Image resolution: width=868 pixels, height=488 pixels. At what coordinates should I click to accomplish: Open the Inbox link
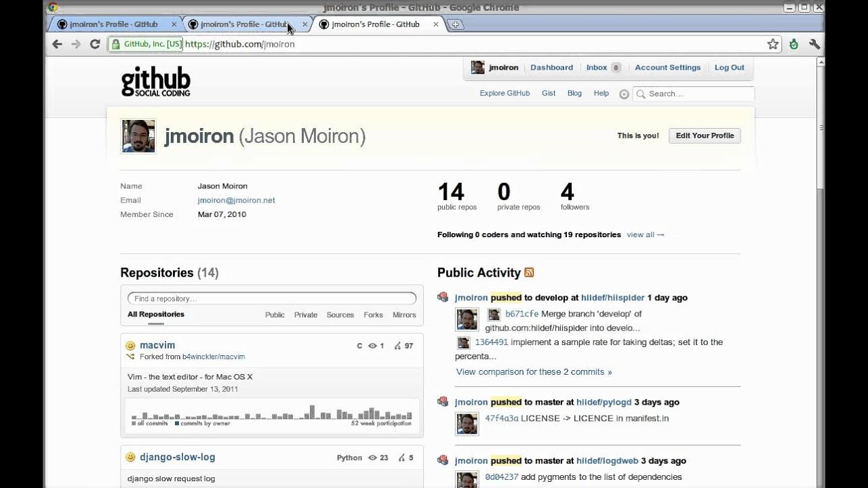pyautogui.click(x=597, y=68)
